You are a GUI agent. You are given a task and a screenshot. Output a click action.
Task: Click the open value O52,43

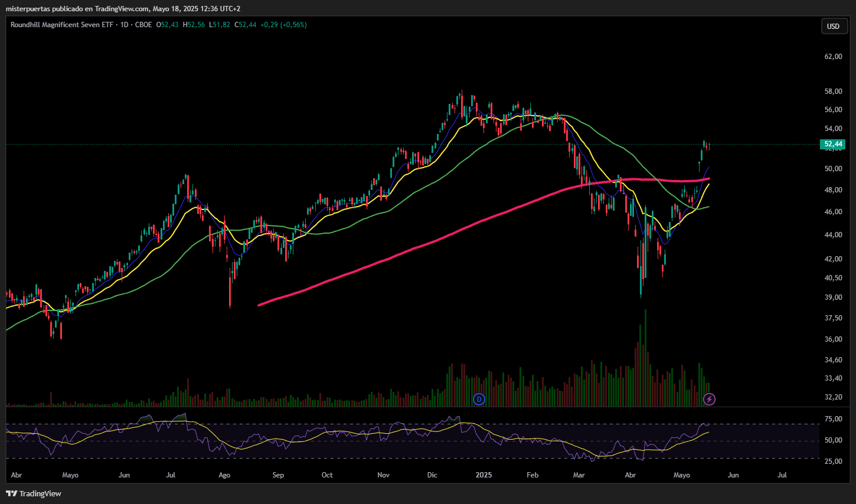167,25
